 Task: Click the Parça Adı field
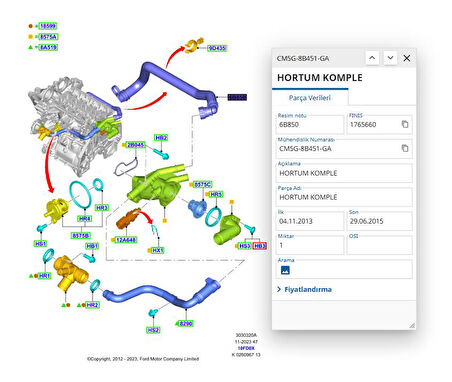tap(344, 197)
